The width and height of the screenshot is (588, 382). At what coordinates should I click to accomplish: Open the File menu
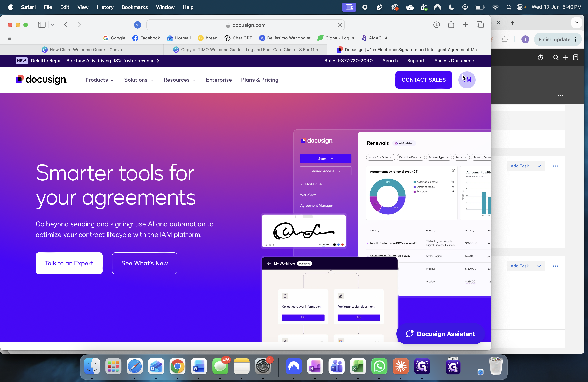pyautogui.click(x=48, y=7)
